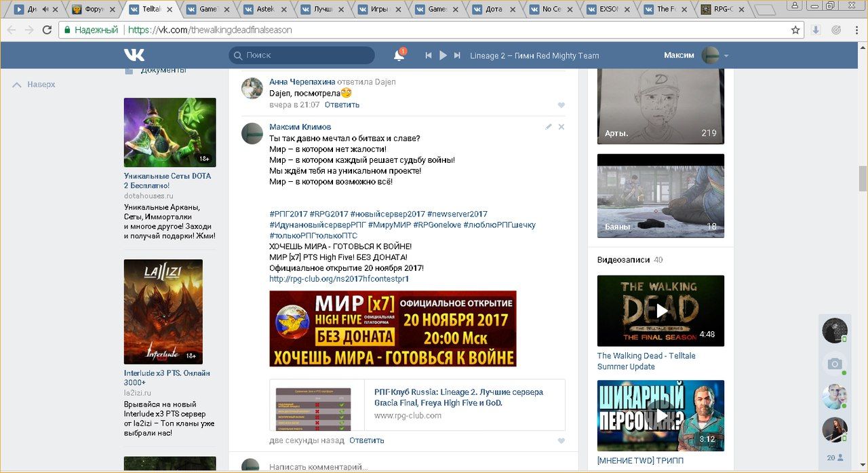The width and height of the screenshot is (868, 473).
Task: Click the VK search field
Action: [302, 56]
